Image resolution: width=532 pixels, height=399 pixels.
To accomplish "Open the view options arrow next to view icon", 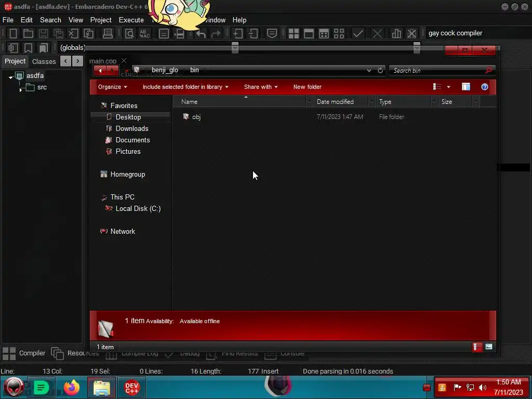I will [x=448, y=87].
